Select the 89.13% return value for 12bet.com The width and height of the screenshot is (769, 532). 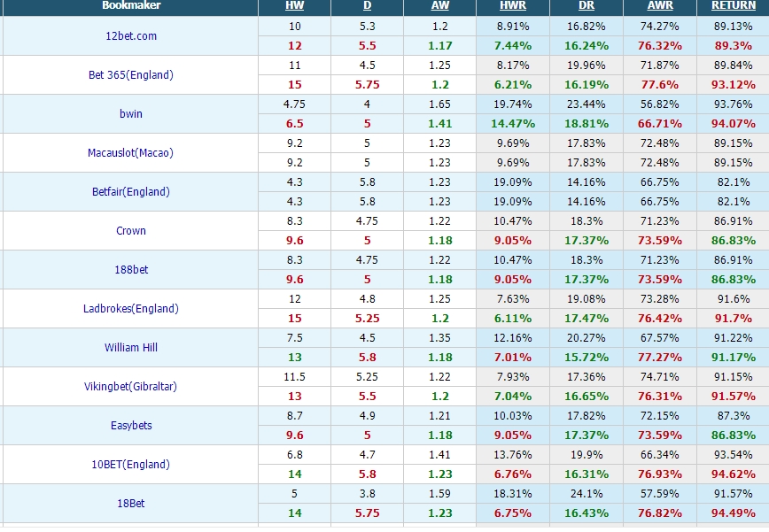(734, 27)
